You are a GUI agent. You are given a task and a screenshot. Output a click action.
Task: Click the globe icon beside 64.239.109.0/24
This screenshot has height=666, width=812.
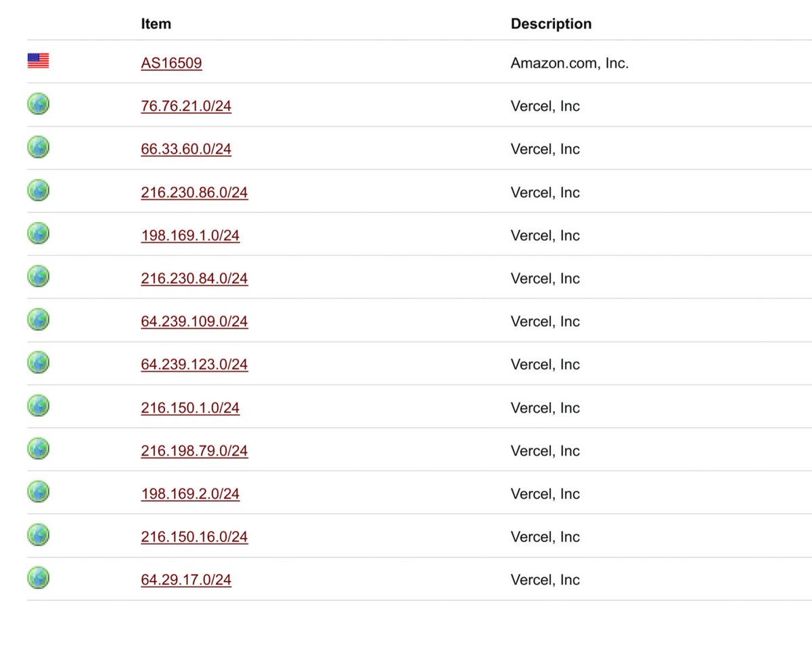click(x=38, y=319)
